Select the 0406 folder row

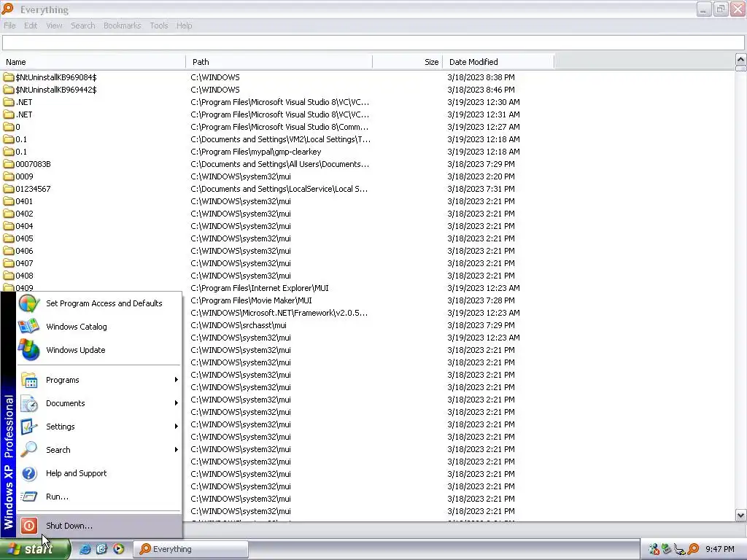pos(279,251)
